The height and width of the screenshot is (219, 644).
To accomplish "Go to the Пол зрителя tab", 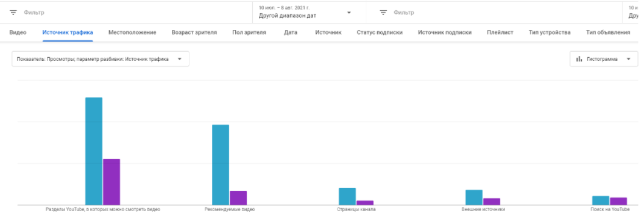I will [x=249, y=32].
